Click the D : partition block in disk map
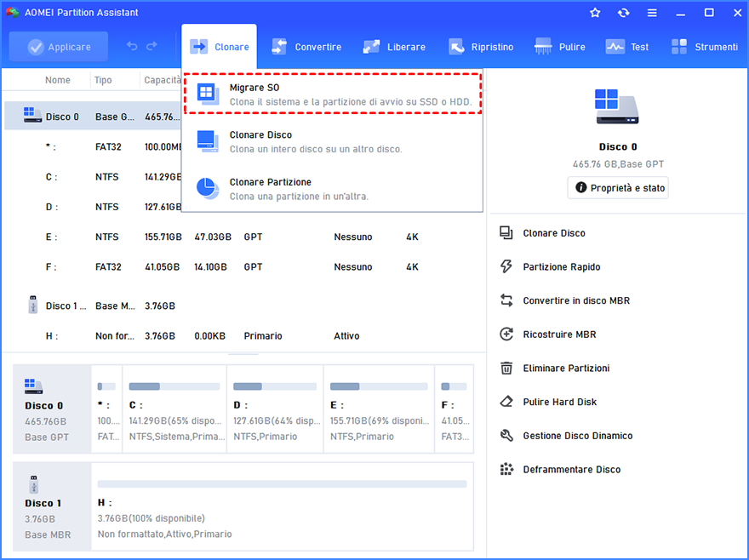Image resolution: width=749 pixels, height=560 pixels. 275,409
